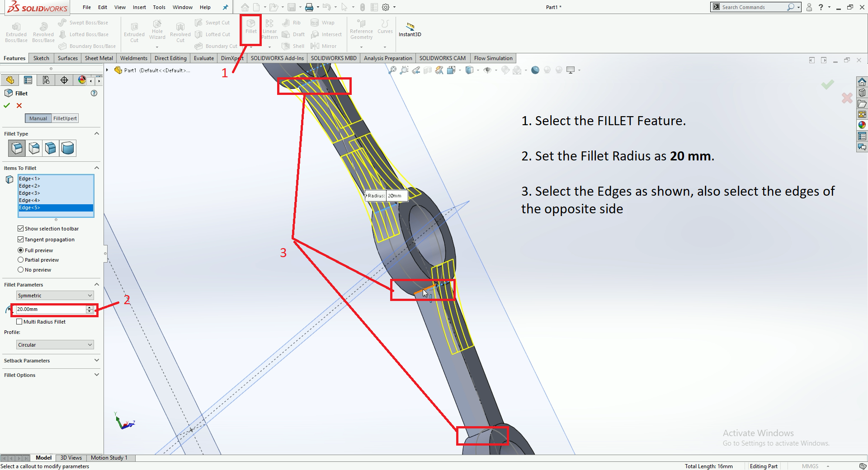Select the Shell feature tool
This screenshot has height=470, width=868.
tap(293, 46)
